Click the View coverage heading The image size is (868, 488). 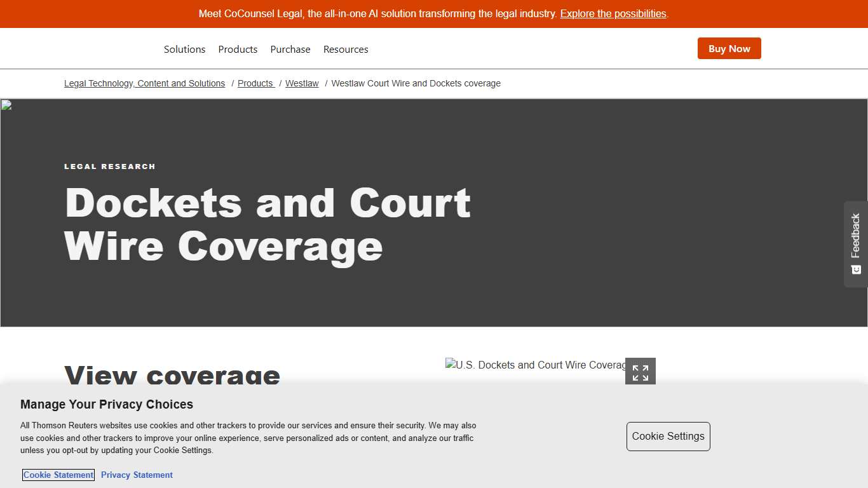(172, 376)
